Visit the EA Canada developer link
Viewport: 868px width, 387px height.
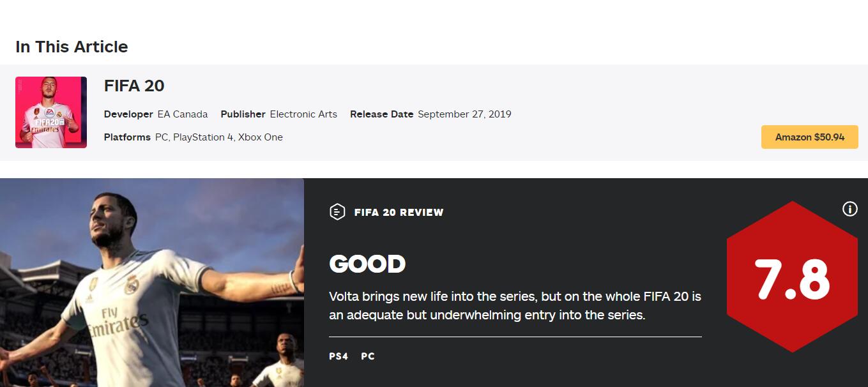[x=183, y=114]
